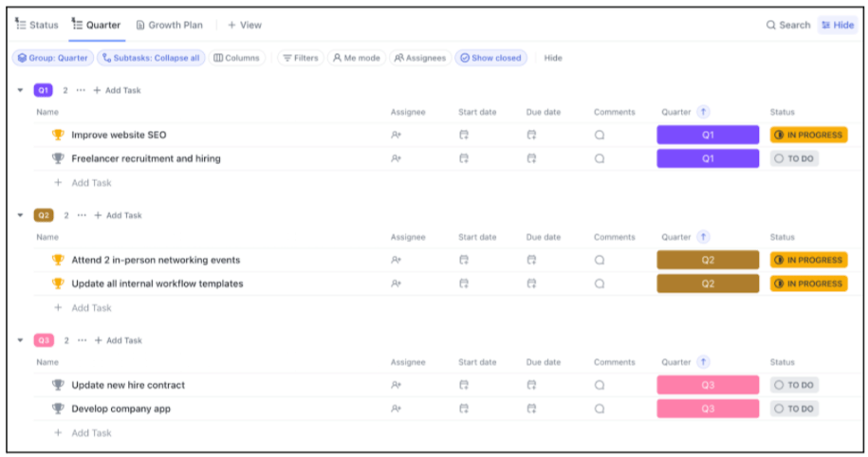This screenshot has height=457, width=868.
Task: Click trophy icon beside Update all internal workflow templates
Action: click(x=58, y=283)
